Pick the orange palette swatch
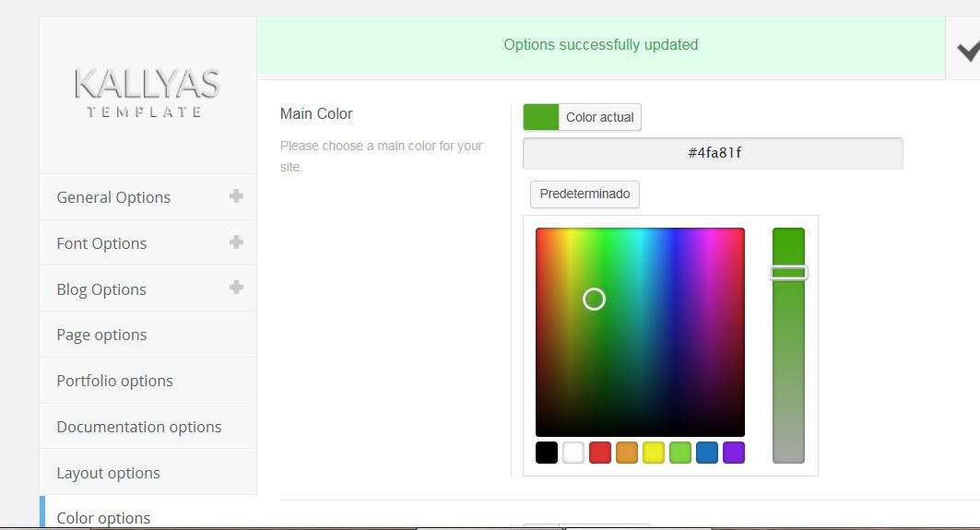The width and height of the screenshot is (980, 530). [x=627, y=453]
